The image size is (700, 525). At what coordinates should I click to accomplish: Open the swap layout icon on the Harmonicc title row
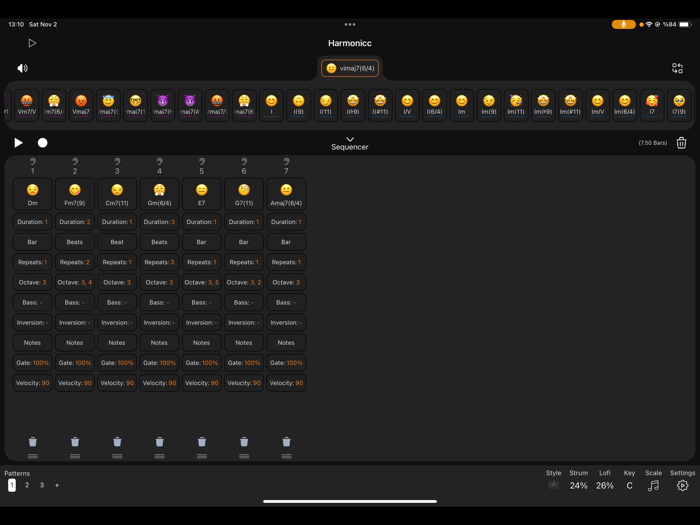tap(677, 68)
